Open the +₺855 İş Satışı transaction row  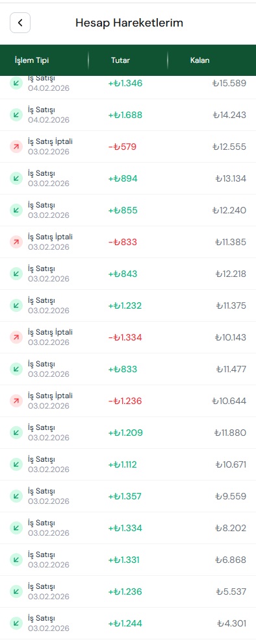click(128, 210)
